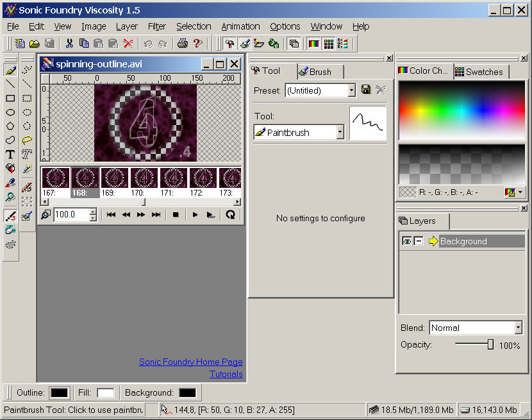
Task: Click the zoom icon beside 100.0 field
Action: (x=46, y=215)
